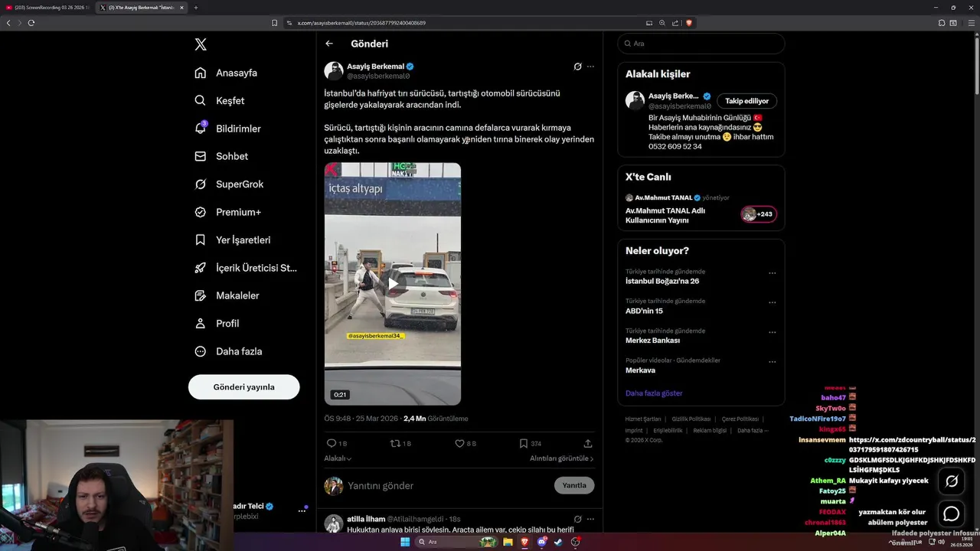The width and height of the screenshot is (980, 551).
Task: Click Daha fazla göster link
Action: coord(654,393)
